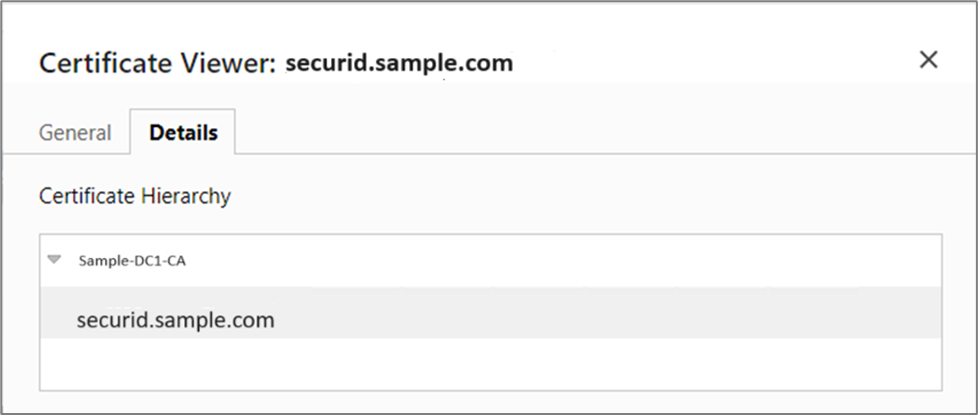Click the empty space right of Certificate Hierarchy
The width and height of the screenshot is (978, 415).
(x=600, y=196)
